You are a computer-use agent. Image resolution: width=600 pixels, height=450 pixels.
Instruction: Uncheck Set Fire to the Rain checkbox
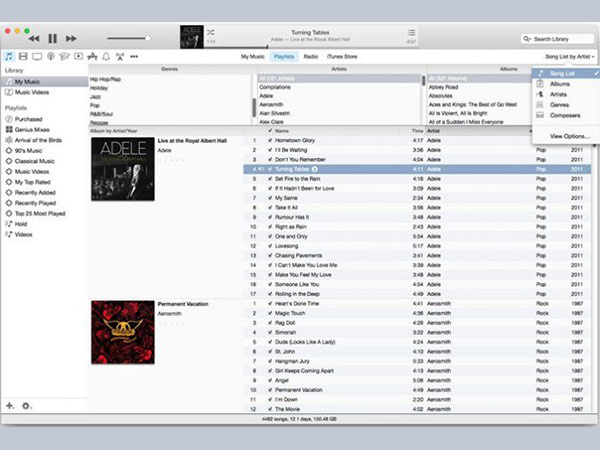(x=270, y=179)
